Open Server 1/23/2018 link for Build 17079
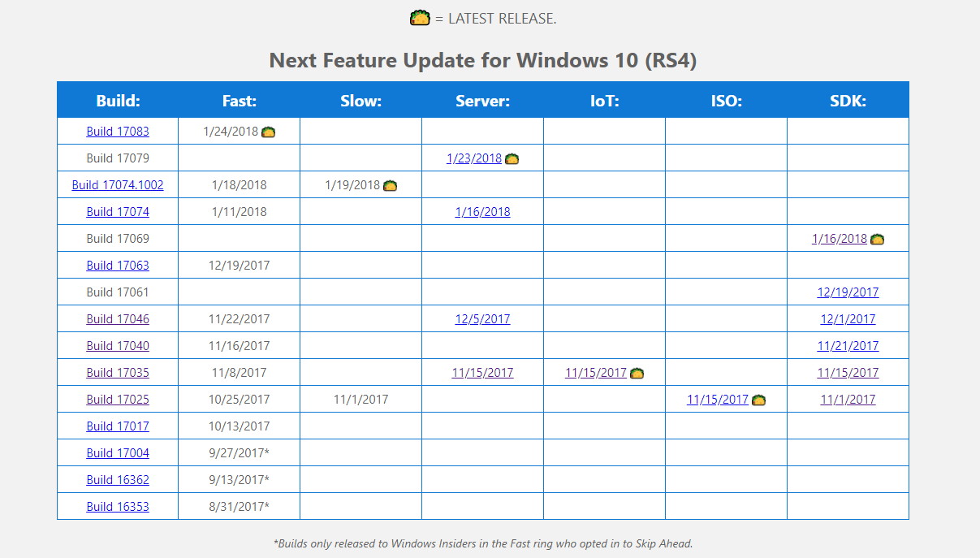The width and height of the screenshot is (980, 558). 474,158
